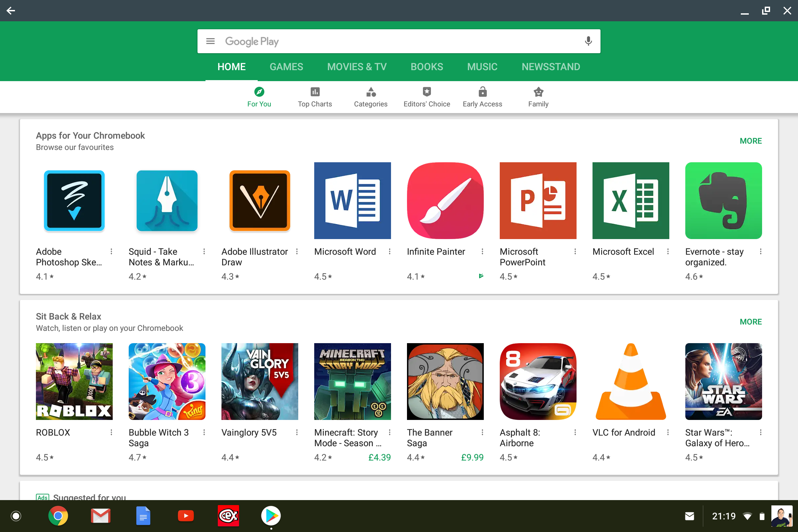
Task: Launch Gmail from the shelf
Action: point(101,516)
